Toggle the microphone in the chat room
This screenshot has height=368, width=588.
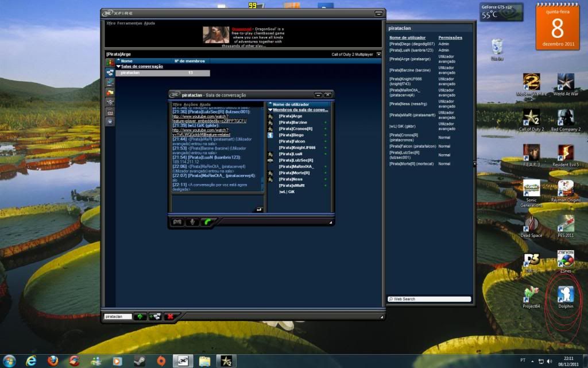[192, 222]
